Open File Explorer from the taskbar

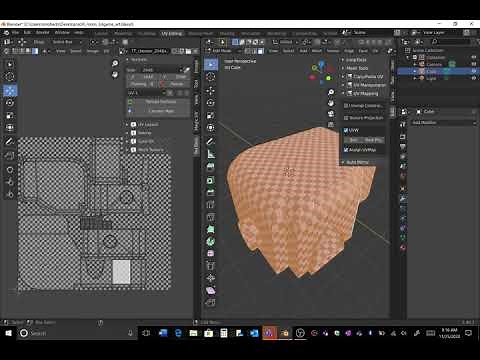193,333
